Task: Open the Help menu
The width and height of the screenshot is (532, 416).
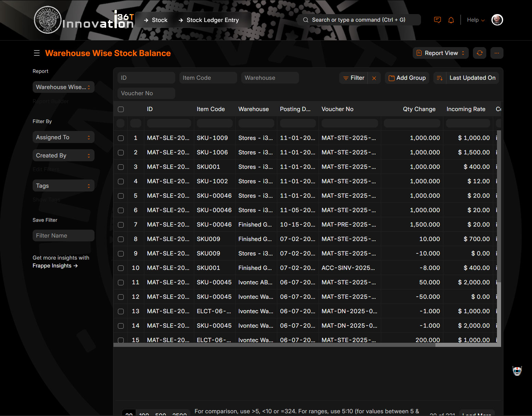Action: (476, 20)
